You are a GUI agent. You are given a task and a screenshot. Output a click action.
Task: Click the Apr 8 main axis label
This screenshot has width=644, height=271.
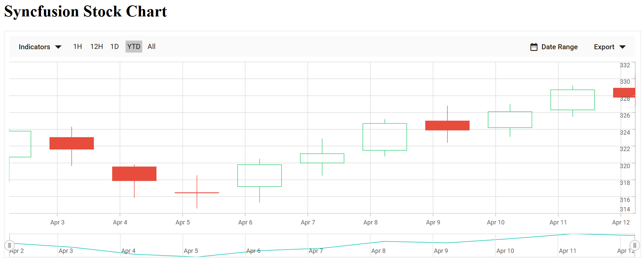coord(370,222)
